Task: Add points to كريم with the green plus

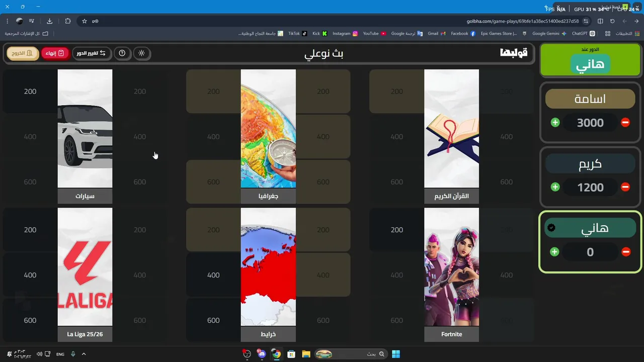Action: pos(555,187)
